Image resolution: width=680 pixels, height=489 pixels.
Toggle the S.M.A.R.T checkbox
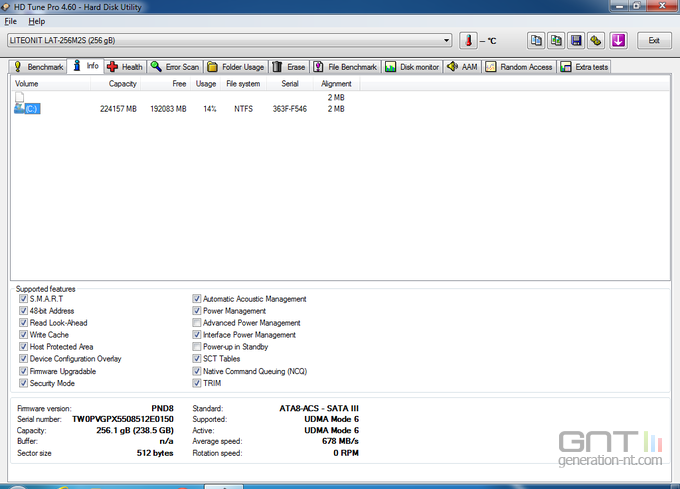(x=23, y=299)
